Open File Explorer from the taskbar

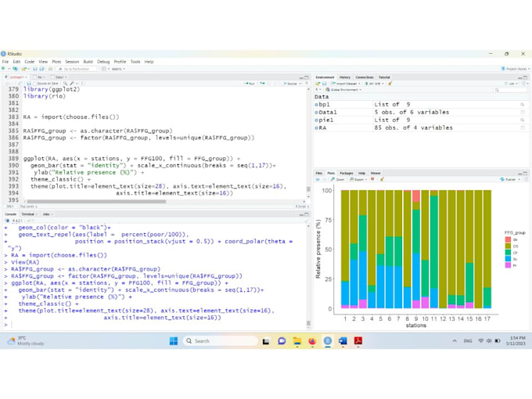297,341
